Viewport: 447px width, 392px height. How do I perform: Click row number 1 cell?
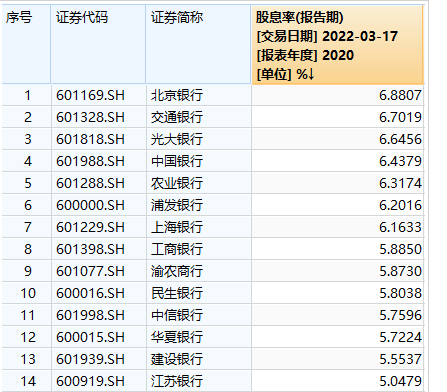click(28, 95)
